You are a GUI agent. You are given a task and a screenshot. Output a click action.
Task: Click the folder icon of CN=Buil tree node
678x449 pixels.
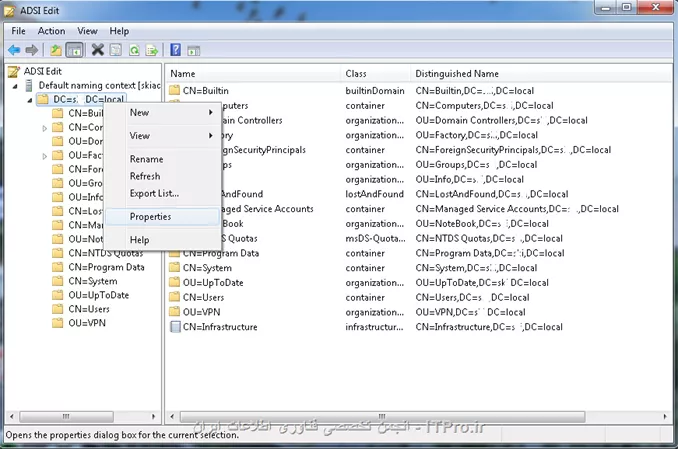tap(58, 113)
